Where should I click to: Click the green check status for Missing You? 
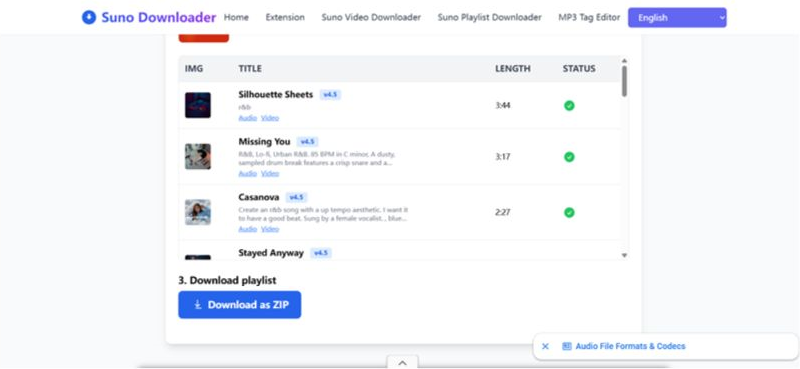[569, 157]
